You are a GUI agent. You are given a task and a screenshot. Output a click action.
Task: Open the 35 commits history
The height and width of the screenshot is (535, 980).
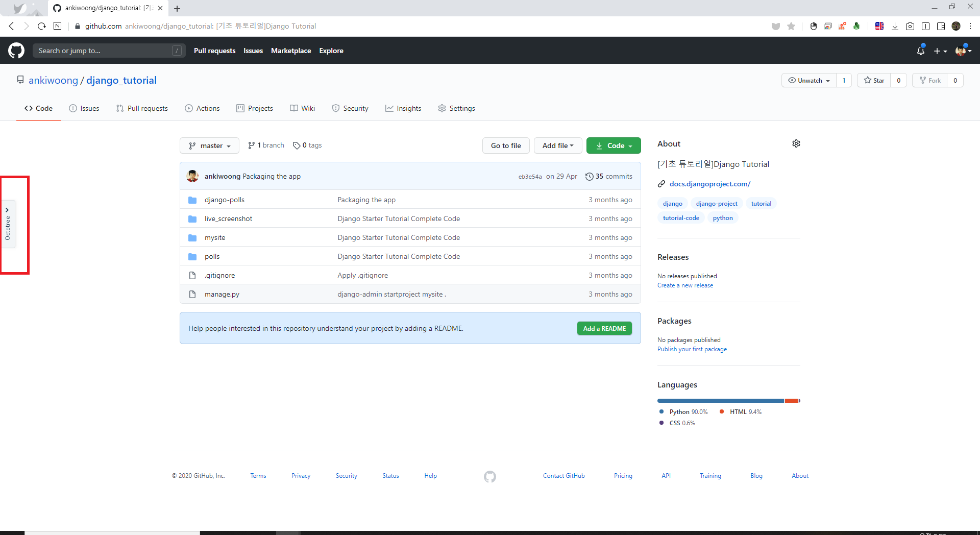[x=609, y=176]
